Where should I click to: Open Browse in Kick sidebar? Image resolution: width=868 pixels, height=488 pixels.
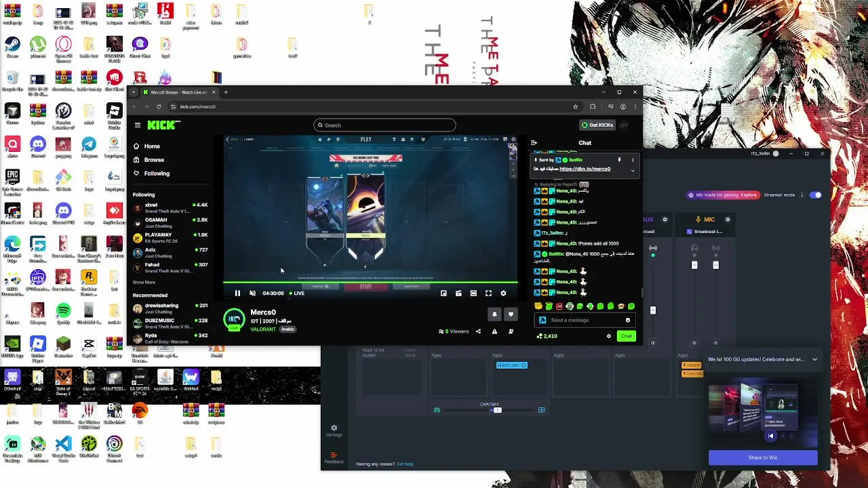[149, 160]
